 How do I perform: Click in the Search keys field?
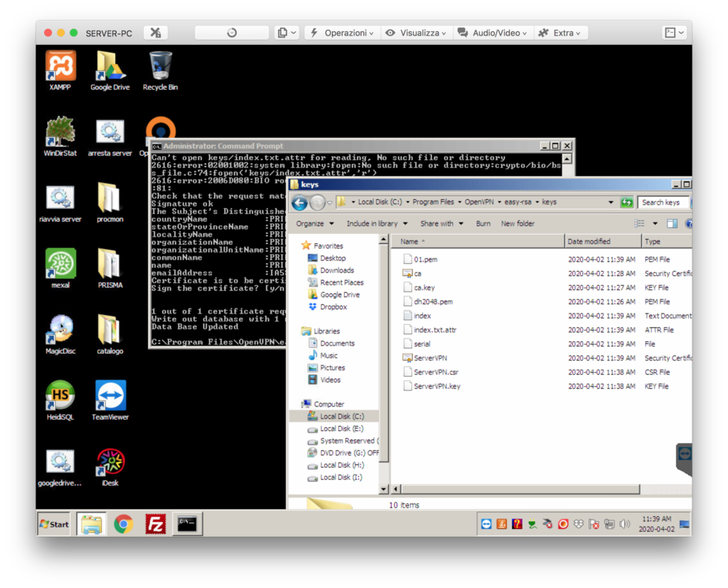tap(663, 202)
